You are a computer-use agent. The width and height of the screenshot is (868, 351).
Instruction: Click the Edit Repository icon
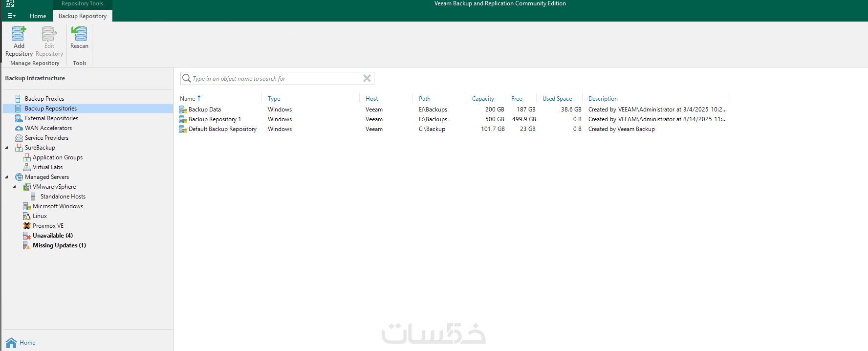(49, 34)
